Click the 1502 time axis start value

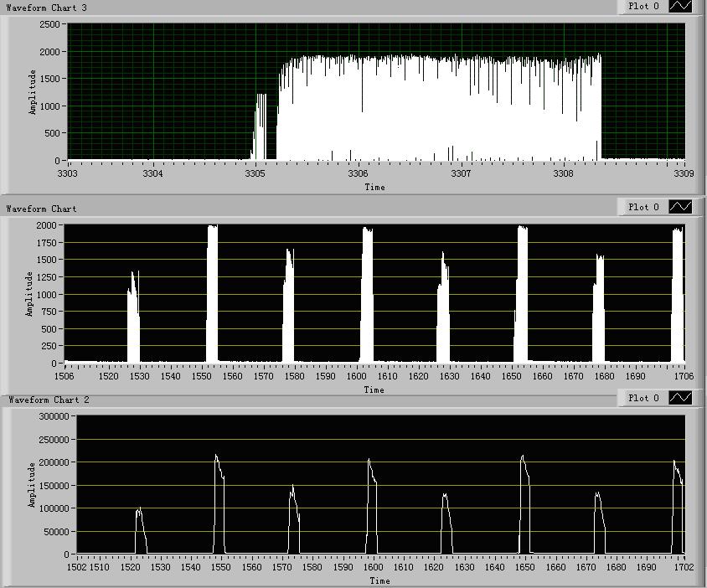[x=76, y=568]
